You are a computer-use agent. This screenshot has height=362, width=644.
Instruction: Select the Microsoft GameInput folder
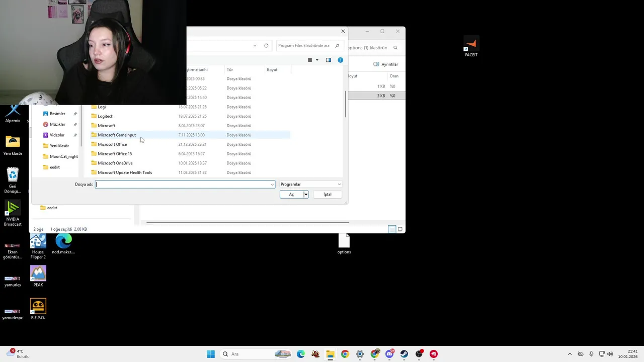(x=190, y=135)
